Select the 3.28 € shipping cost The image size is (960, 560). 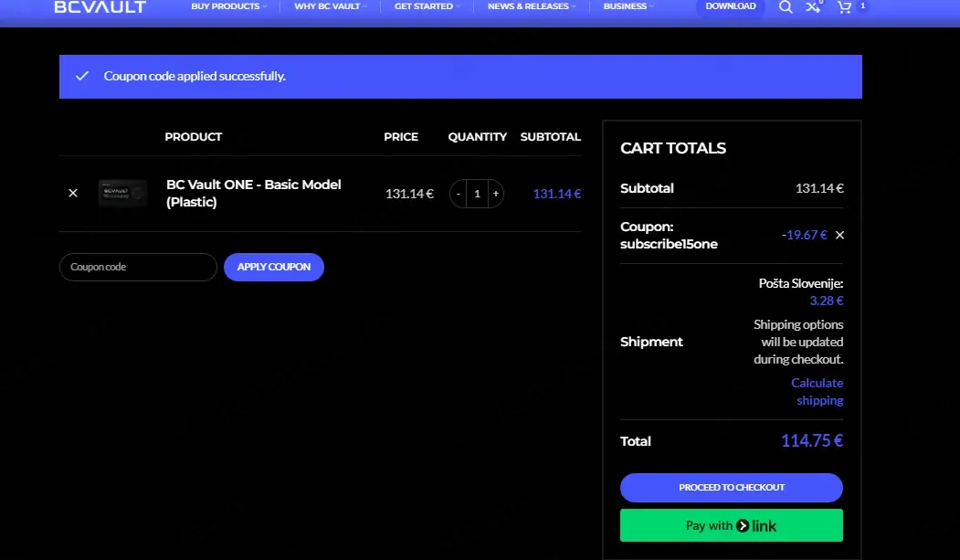click(827, 301)
